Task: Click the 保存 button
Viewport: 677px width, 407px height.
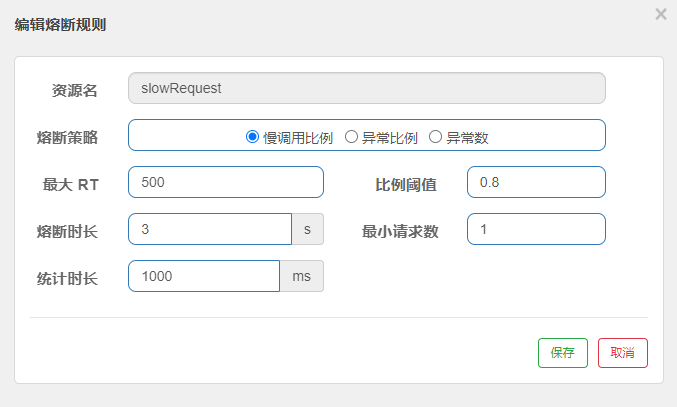Action: (x=562, y=352)
